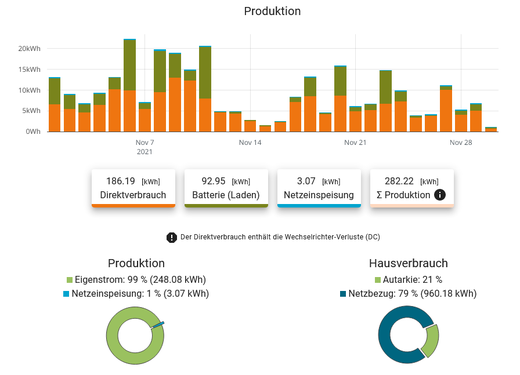Click the 20kWh y-axis label
The width and height of the screenshot is (520, 375).
[29, 49]
